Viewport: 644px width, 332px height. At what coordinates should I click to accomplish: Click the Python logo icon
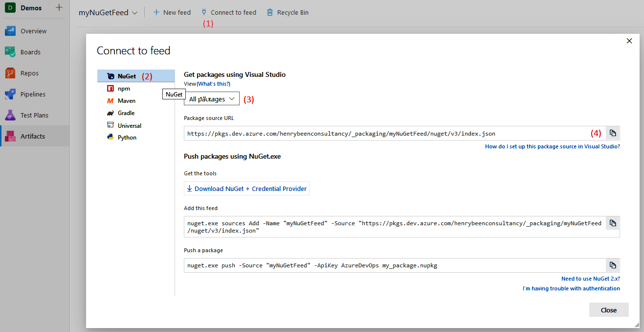tap(110, 138)
